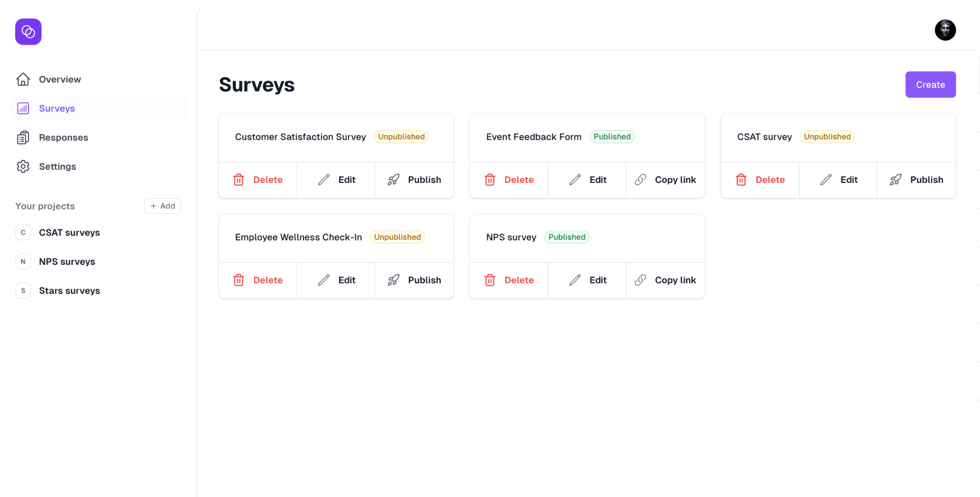This screenshot has height=497, width=980.
Task: Click rocket icon on CSAT survey card
Action: (896, 180)
